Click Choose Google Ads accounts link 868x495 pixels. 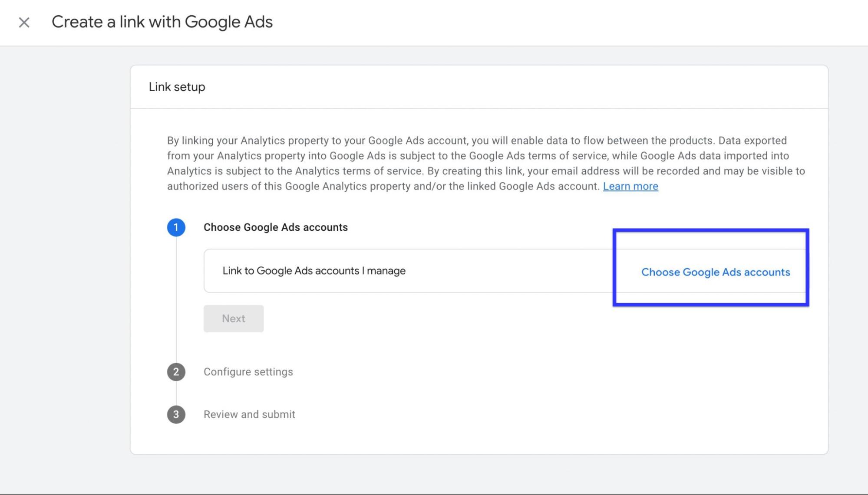click(716, 272)
